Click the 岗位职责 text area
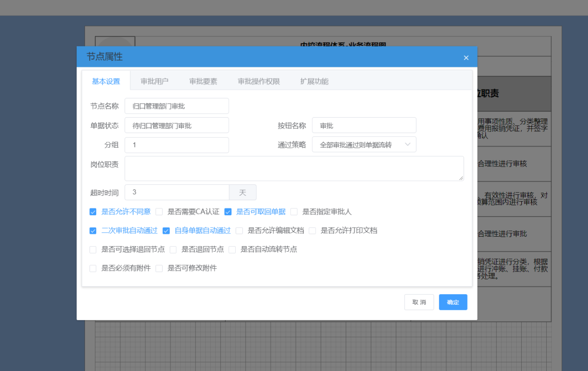 pos(294,168)
